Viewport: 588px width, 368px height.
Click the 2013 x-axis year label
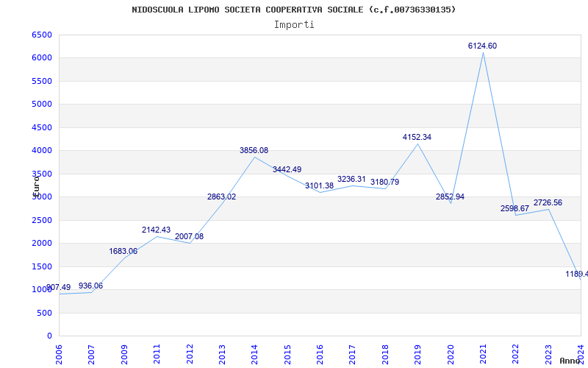[222, 355]
